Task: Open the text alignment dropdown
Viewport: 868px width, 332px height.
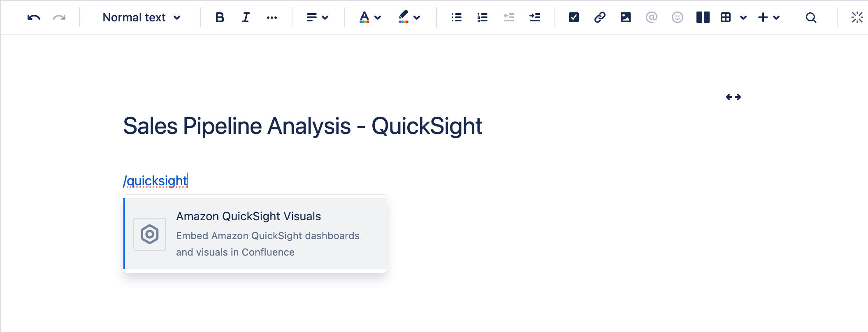Action: pos(317,17)
